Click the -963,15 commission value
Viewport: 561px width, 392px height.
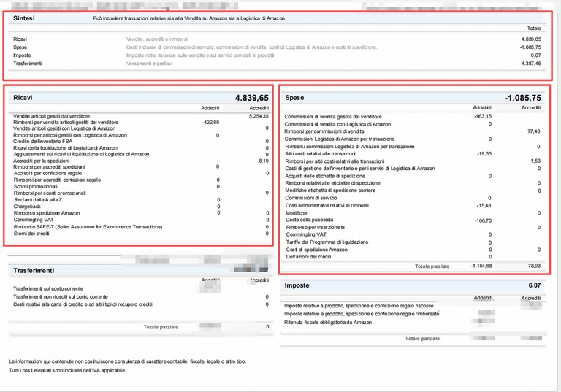tap(483, 116)
